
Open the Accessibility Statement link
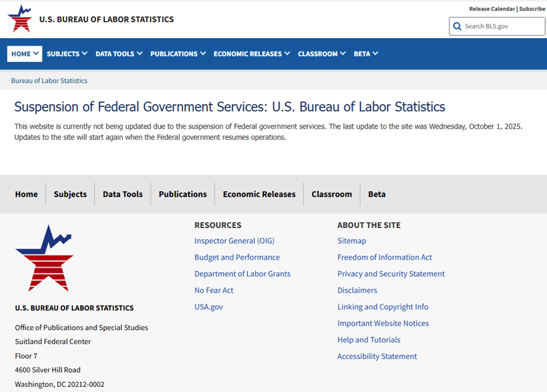point(377,356)
